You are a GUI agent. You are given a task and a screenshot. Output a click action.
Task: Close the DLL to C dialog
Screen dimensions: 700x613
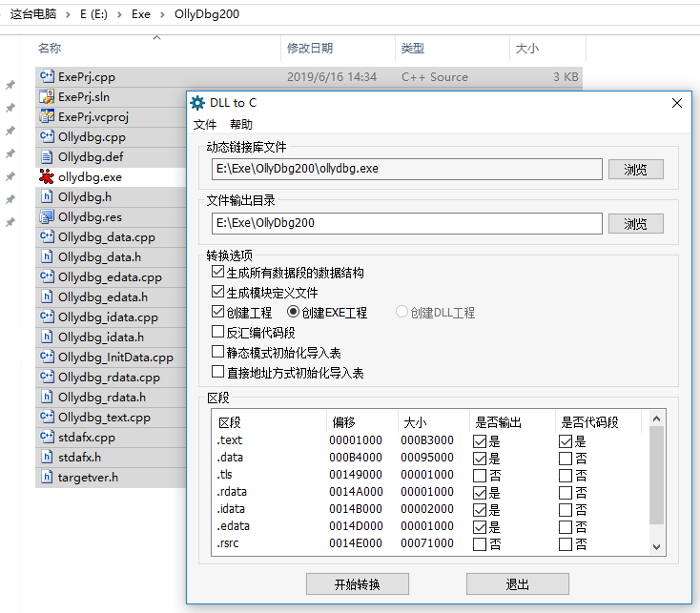pos(677,103)
